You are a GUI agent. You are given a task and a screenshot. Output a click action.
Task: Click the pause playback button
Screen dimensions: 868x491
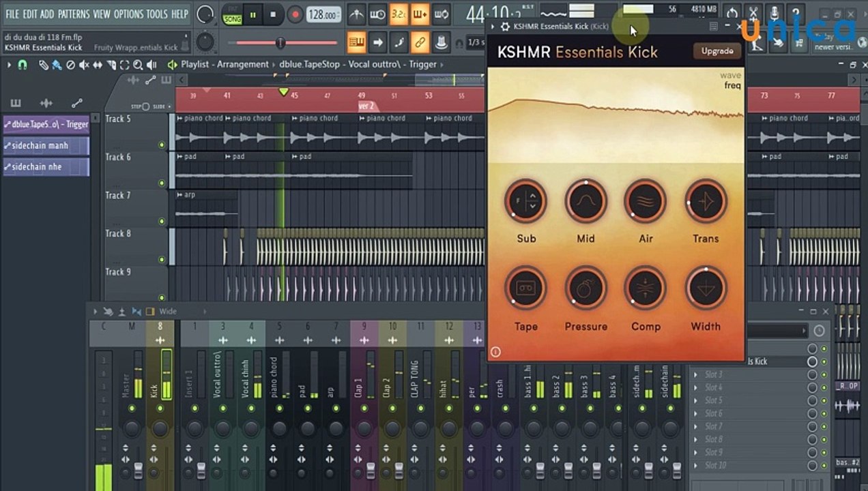(x=253, y=14)
